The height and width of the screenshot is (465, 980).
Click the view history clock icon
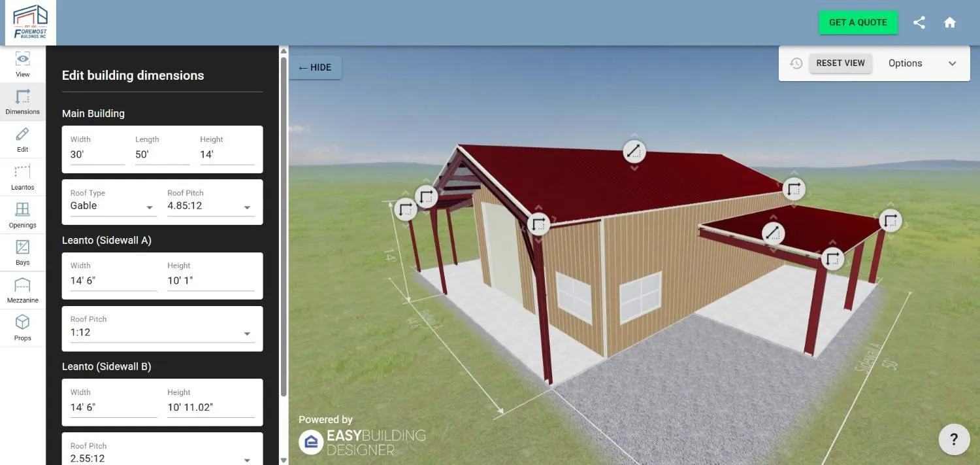796,63
